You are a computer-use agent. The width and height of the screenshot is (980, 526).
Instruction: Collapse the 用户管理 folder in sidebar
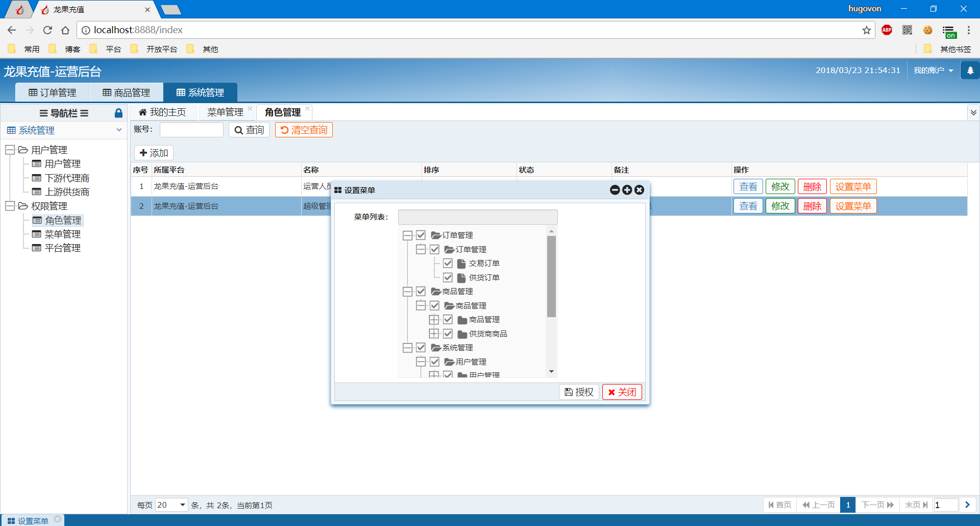[x=10, y=150]
